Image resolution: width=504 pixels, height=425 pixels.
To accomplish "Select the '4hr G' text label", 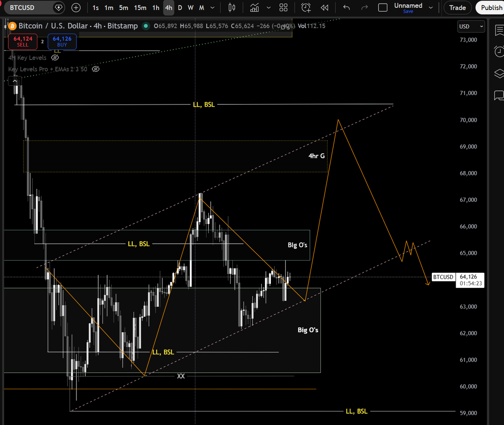I will click(x=317, y=156).
